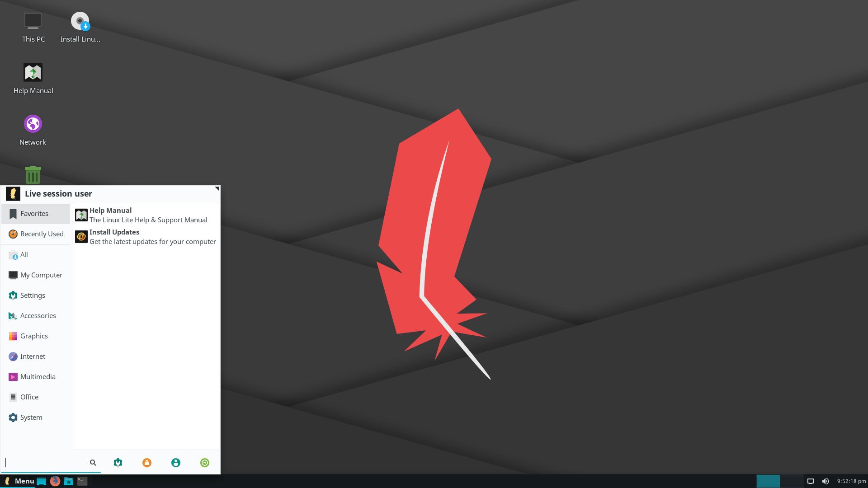Click the menu resize corner arrow

coord(217,188)
